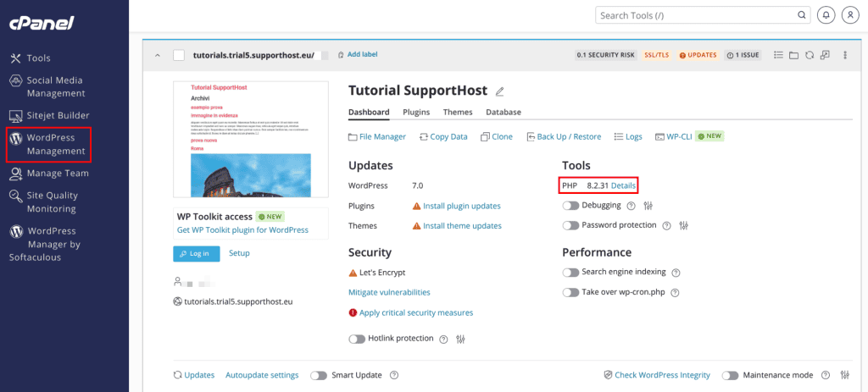Open the user account icon

850,15
